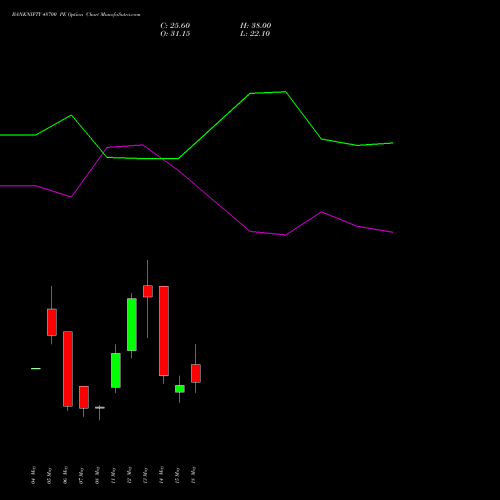Click the red candle above 05 May
500x500 pixels.
[52, 322]
